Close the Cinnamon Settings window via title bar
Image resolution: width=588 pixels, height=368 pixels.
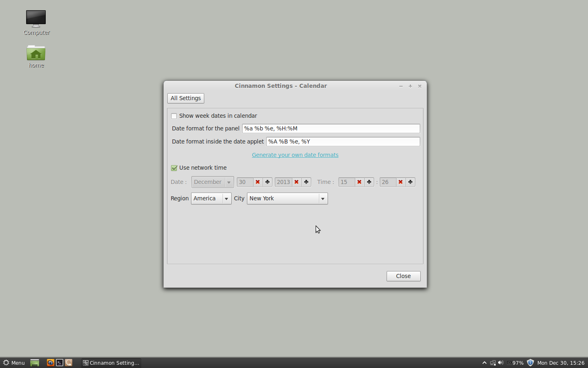point(420,86)
